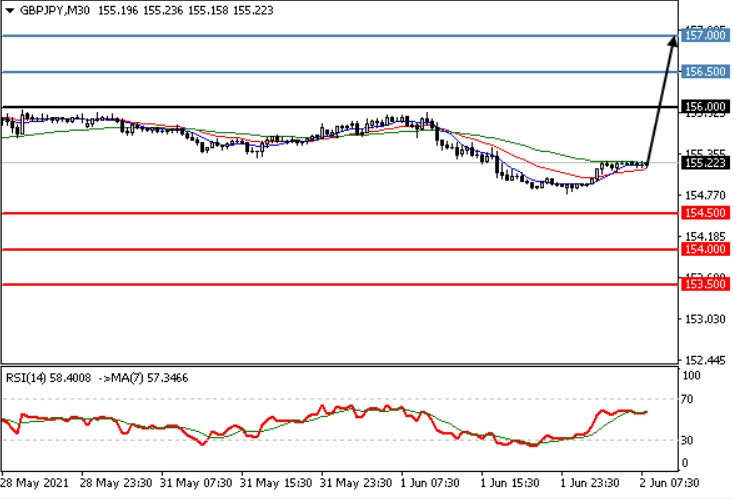Select the 157.000 blue price level label

coord(705,35)
